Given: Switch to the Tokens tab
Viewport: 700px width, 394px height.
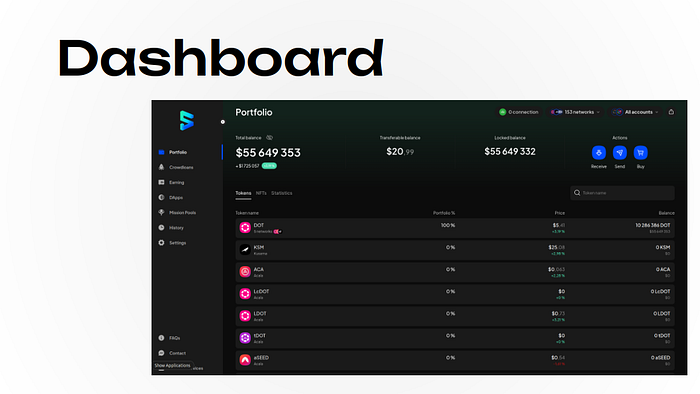Looking at the screenshot, I should tap(243, 193).
